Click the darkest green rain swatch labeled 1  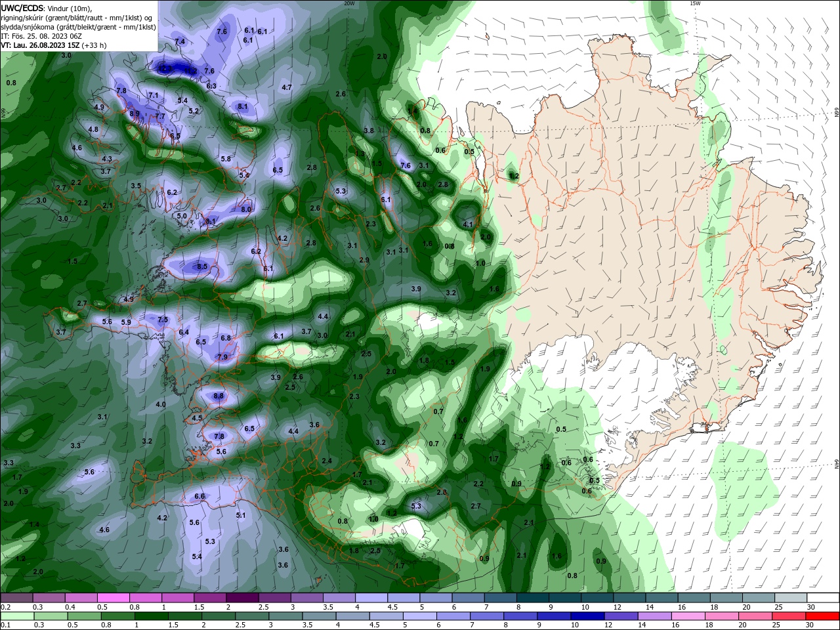(153, 616)
